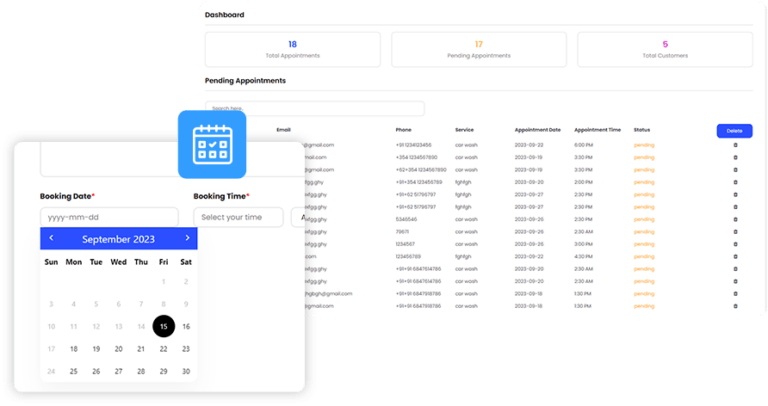The image size is (768, 406).
Task: Go to next month after September 2023
Action: pos(187,239)
